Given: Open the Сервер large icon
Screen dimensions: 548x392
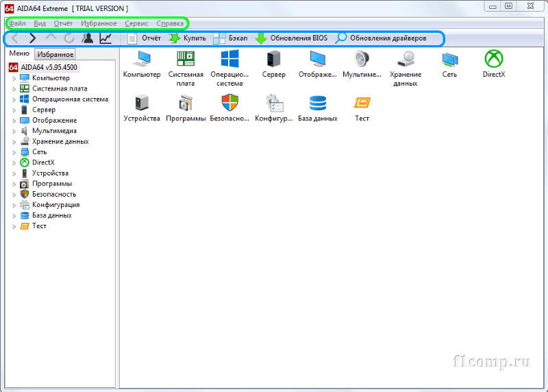Looking at the screenshot, I should point(273,59).
